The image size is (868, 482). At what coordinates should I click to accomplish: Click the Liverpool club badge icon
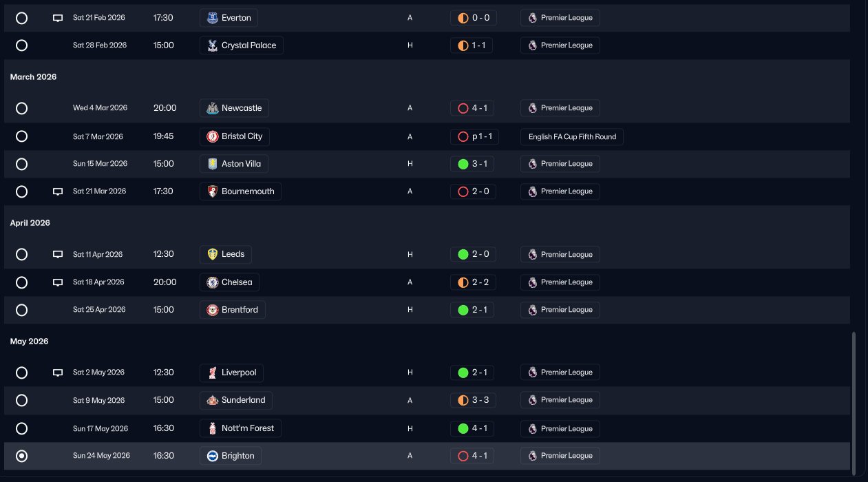(x=213, y=373)
